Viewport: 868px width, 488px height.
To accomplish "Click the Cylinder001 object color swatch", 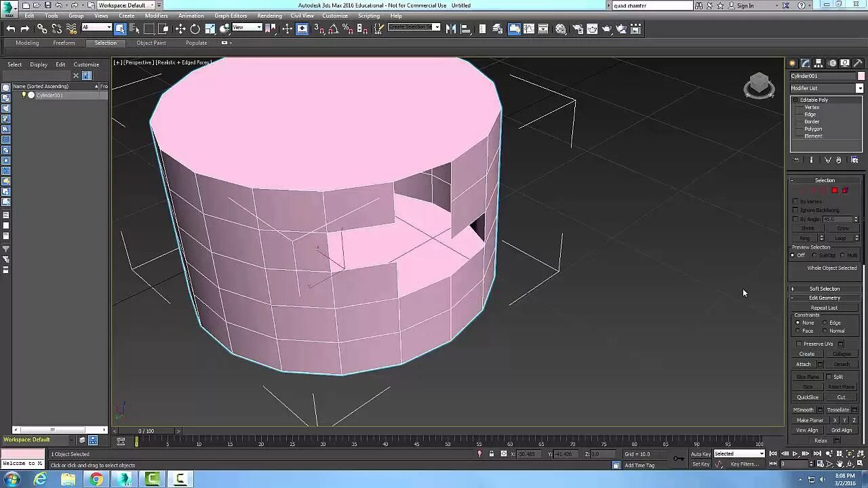I will 861,76.
